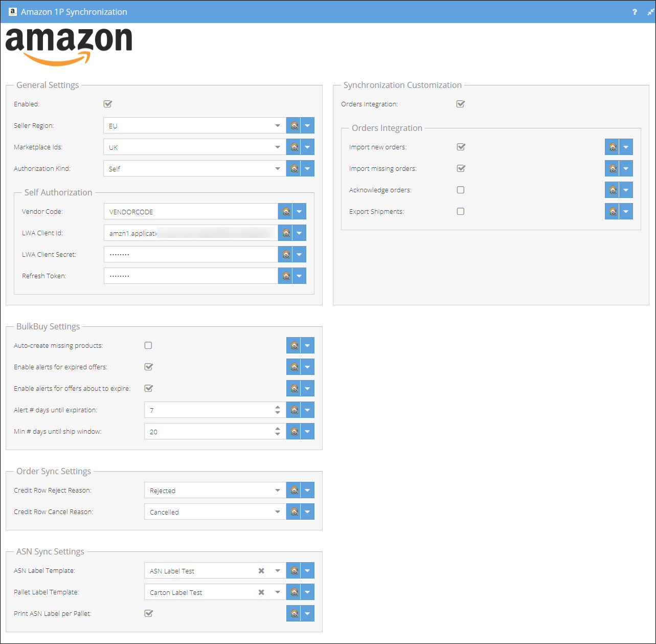Click the house icon for Import missing orders
Screen dimensions: 656x644
[x=613, y=168]
